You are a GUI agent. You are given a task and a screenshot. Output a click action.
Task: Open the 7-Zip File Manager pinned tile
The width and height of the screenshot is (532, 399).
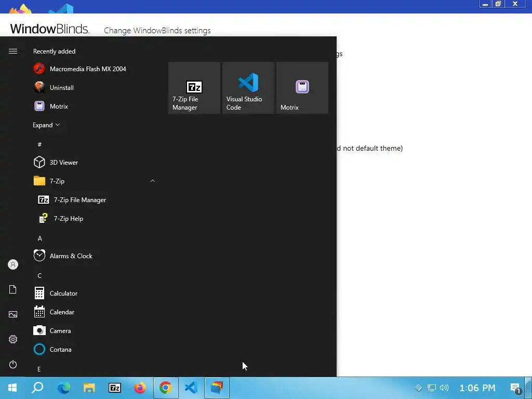(x=194, y=88)
